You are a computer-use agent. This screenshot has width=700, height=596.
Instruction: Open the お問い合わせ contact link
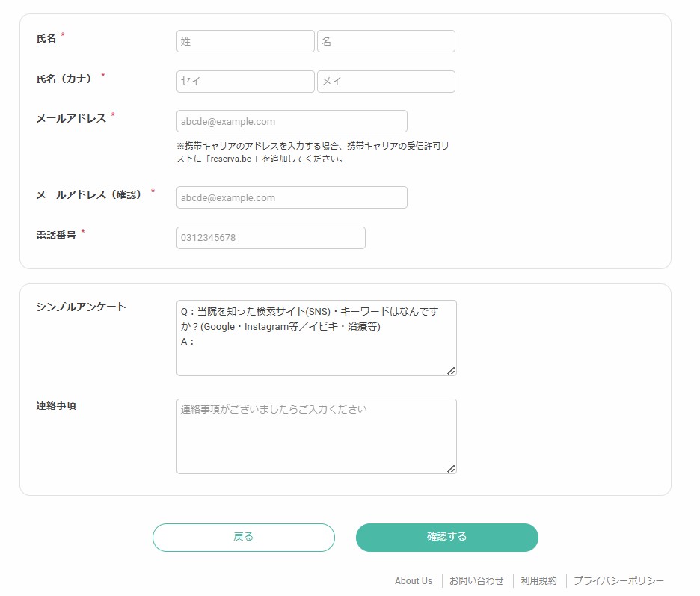[x=476, y=581]
